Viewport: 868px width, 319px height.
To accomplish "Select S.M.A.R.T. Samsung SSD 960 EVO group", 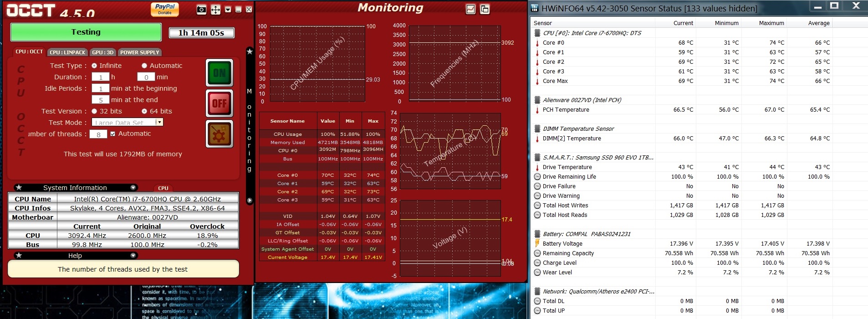I will coord(598,157).
